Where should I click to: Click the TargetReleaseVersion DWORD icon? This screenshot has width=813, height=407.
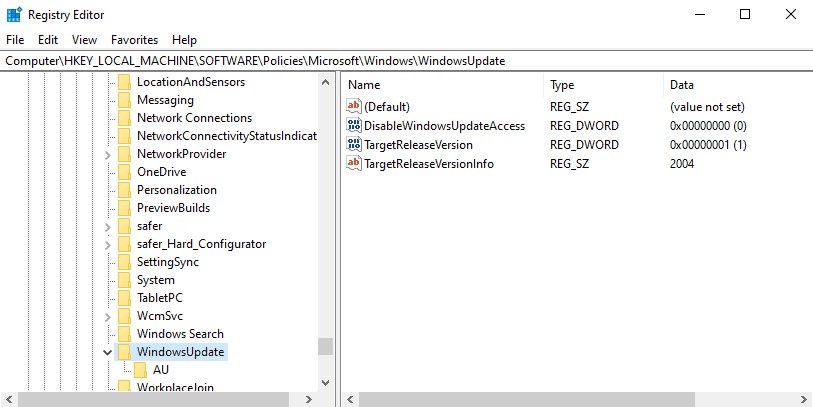point(353,145)
